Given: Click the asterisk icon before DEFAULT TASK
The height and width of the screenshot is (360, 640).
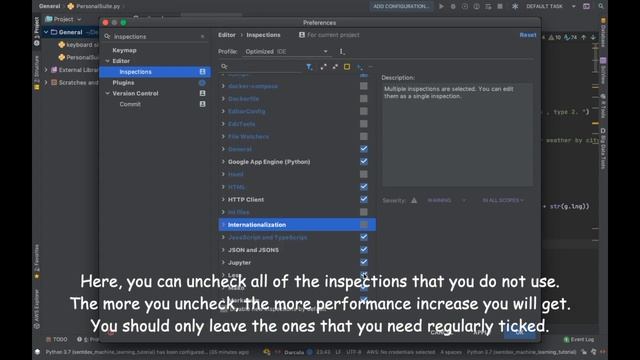Looking at the screenshot, I should (x=515, y=7).
